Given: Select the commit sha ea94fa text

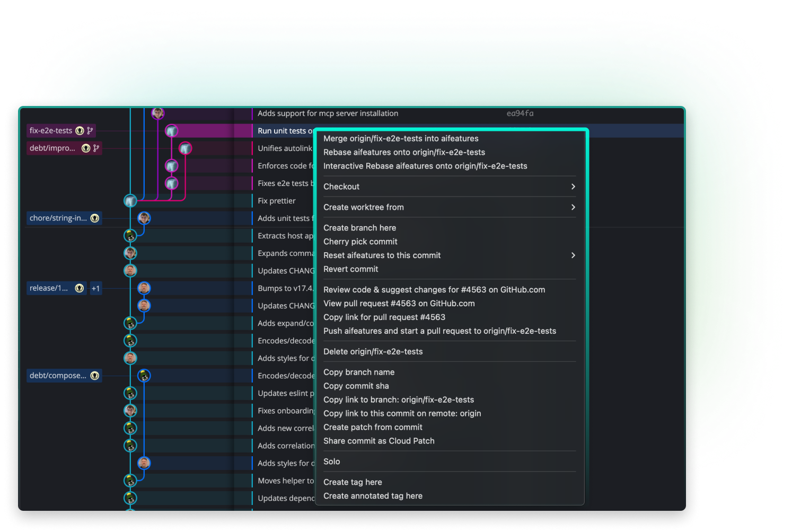Looking at the screenshot, I should (x=520, y=113).
